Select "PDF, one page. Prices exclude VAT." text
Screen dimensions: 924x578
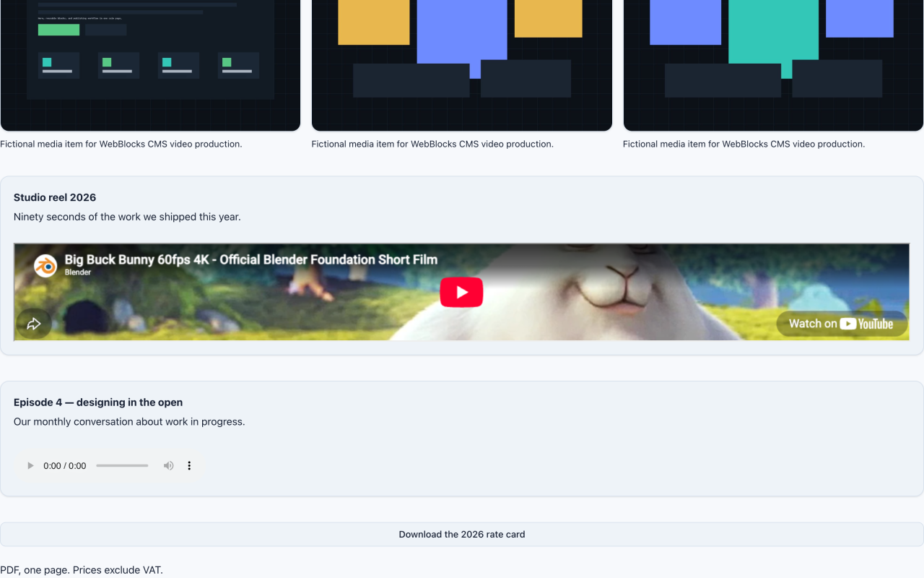(x=82, y=570)
